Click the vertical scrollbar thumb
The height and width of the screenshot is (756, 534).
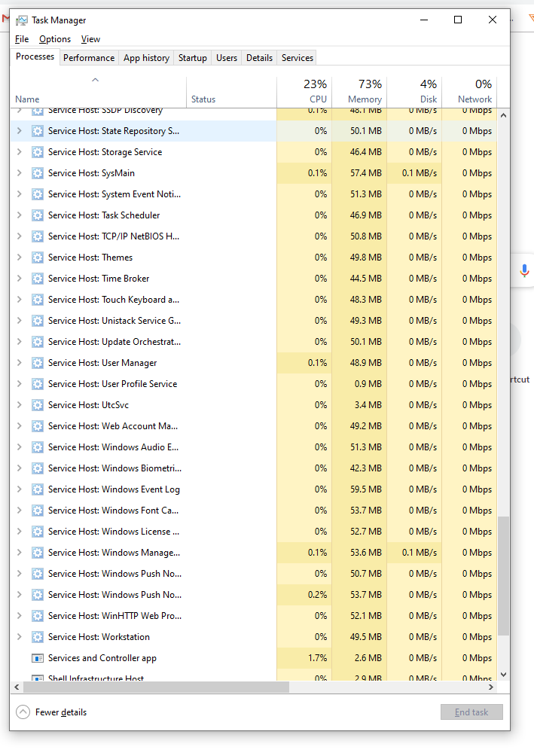(503, 576)
